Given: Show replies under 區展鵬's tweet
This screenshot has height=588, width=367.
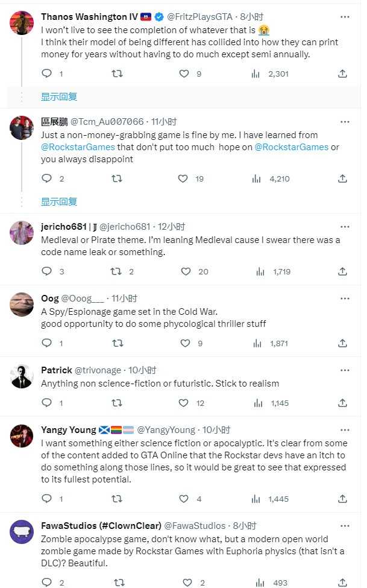Looking at the screenshot, I should (x=59, y=201).
